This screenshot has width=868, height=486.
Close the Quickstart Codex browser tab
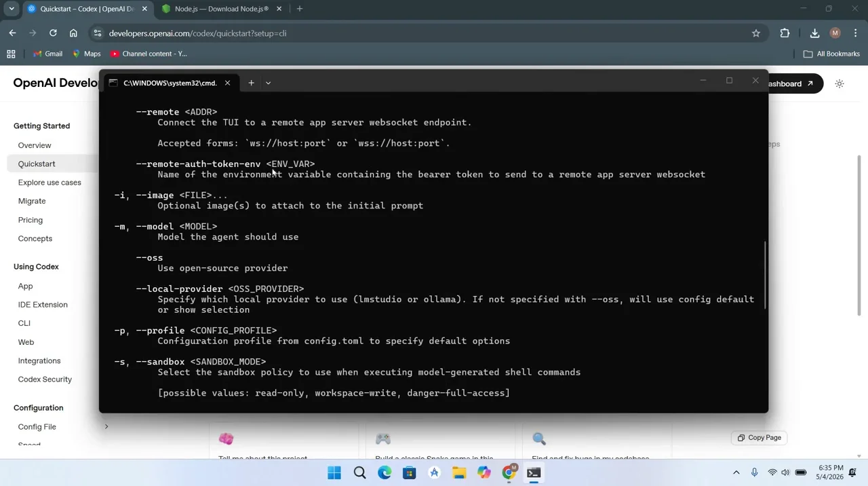(x=144, y=9)
